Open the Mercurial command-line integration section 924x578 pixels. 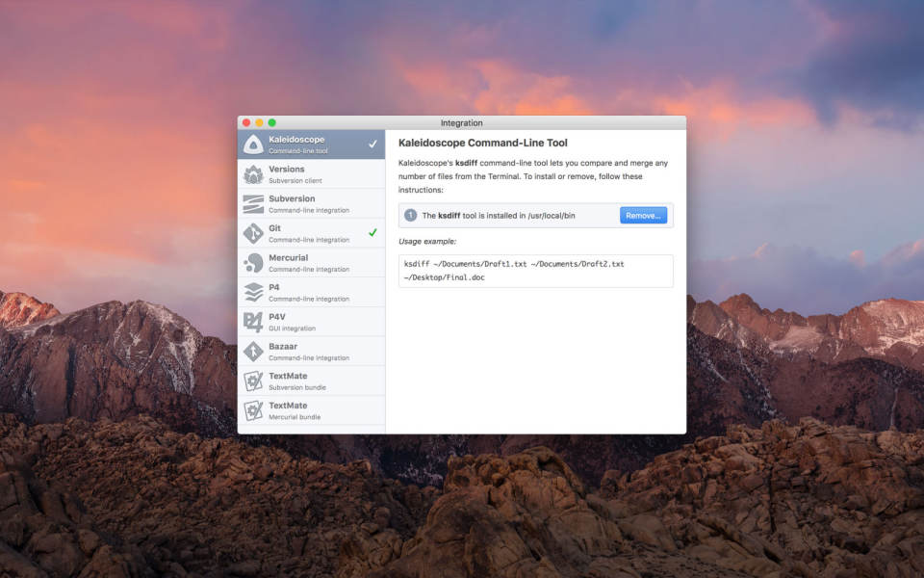click(x=311, y=262)
